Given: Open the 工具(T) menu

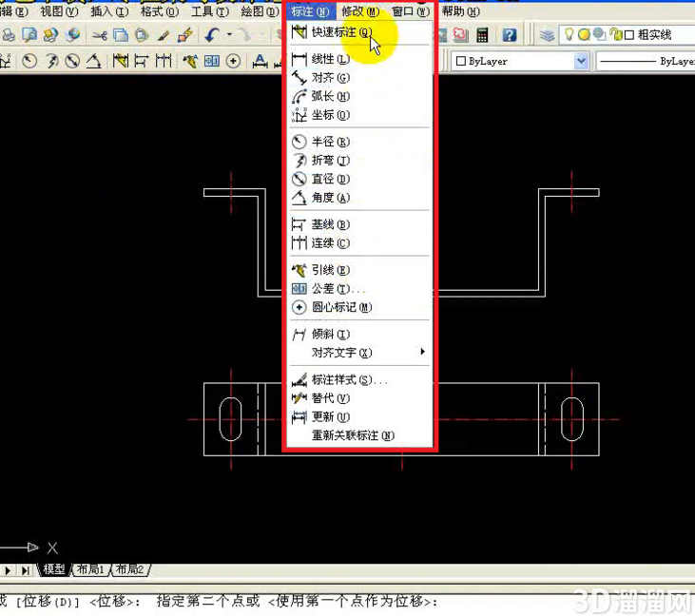Looking at the screenshot, I should (210, 11).
